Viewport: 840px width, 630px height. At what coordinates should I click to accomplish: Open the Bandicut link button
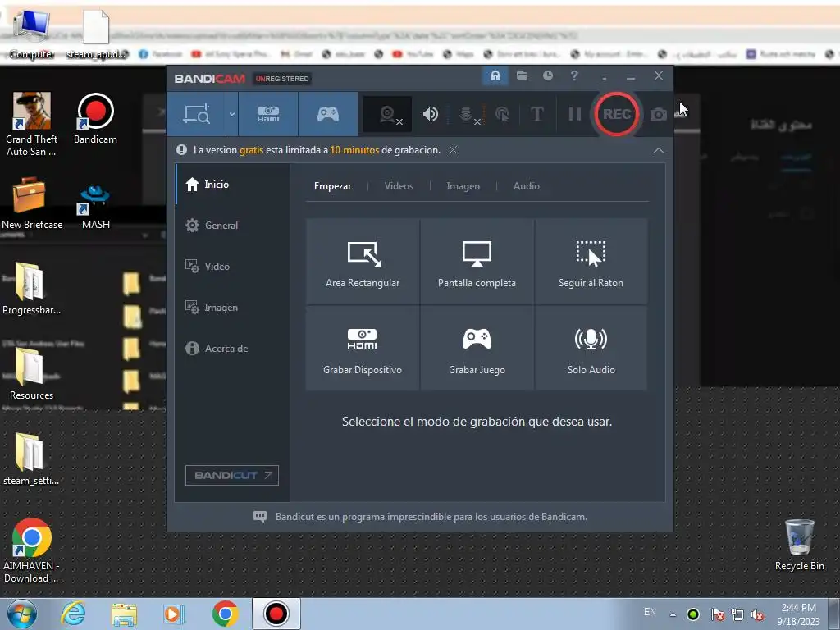pyautogui.click(x=232, y=475)
